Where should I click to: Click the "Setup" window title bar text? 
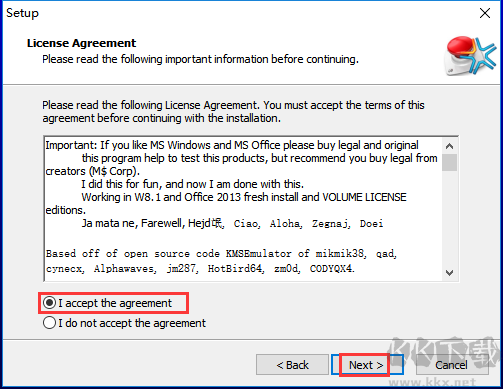22,13
